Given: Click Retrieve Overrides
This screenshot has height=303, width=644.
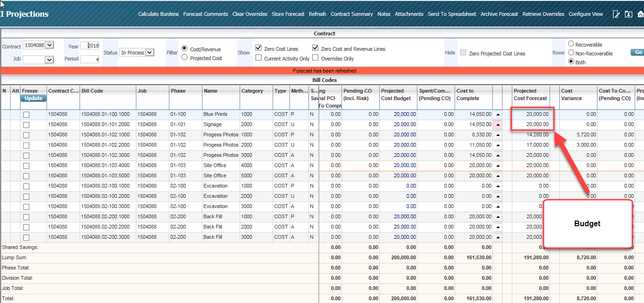Looking at the screenshot, I should [543, 14].
